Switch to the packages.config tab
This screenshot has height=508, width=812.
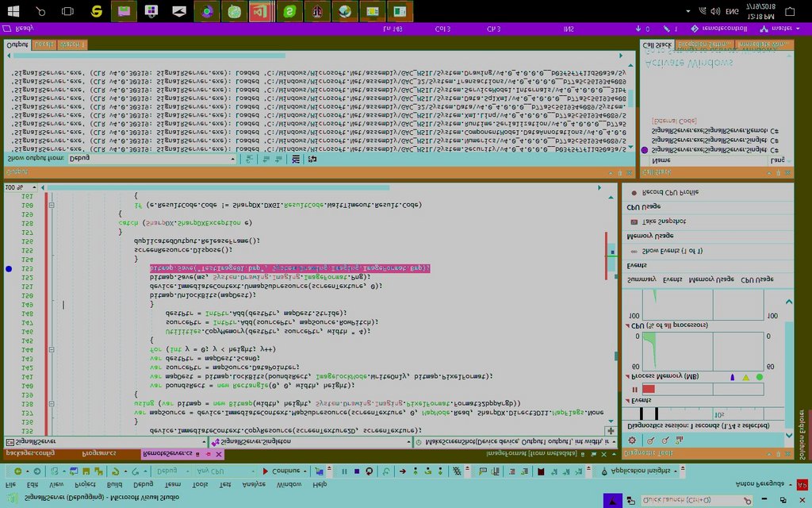(x=30, y=453)
